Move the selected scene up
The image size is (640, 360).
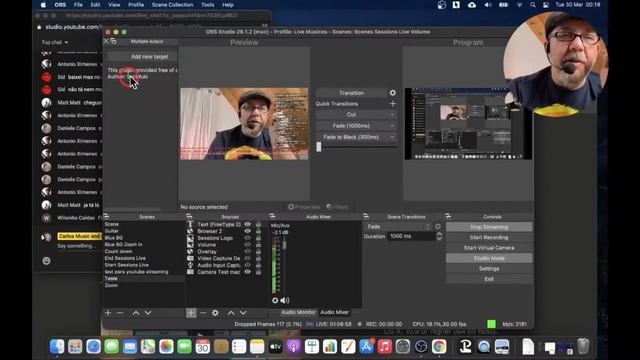tap(136, 313)
